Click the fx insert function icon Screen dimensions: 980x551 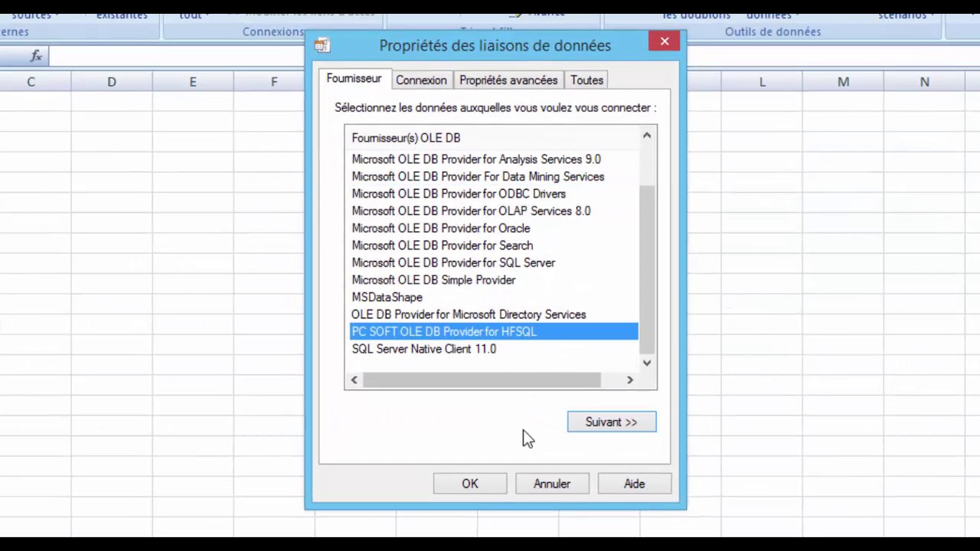click(x=36, y=56)
